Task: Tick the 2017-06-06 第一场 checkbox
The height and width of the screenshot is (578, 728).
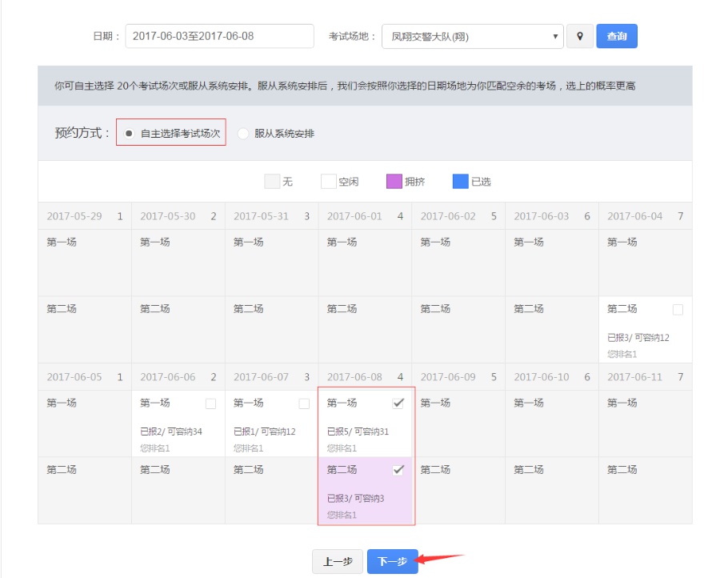Action: (210, 403)
